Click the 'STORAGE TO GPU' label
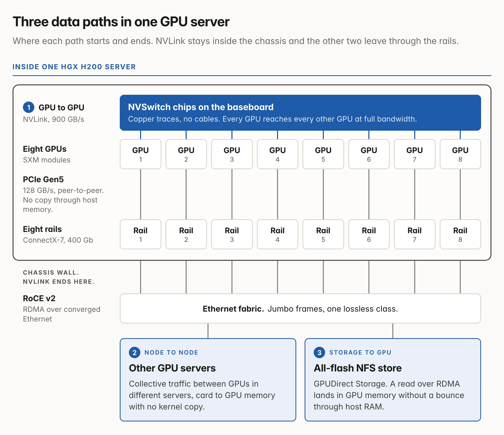Image resolution: width=504 pixels, height=435 pixels. click(x=360, y=352)
